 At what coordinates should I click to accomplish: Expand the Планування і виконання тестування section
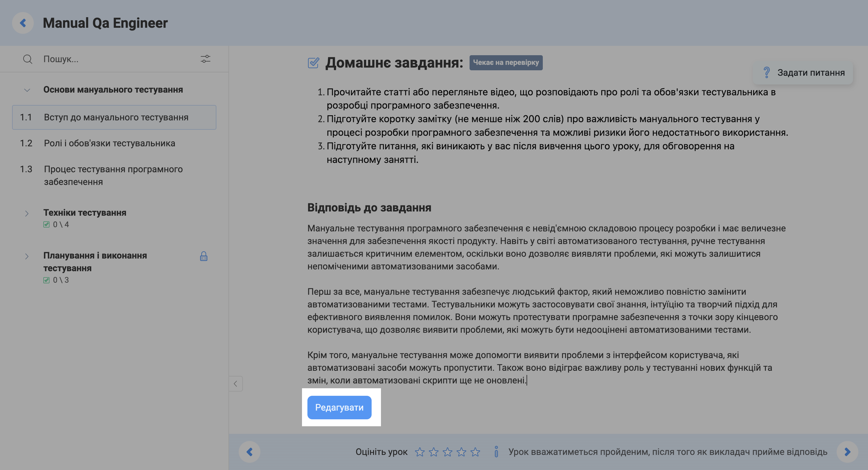pos(27,256)
